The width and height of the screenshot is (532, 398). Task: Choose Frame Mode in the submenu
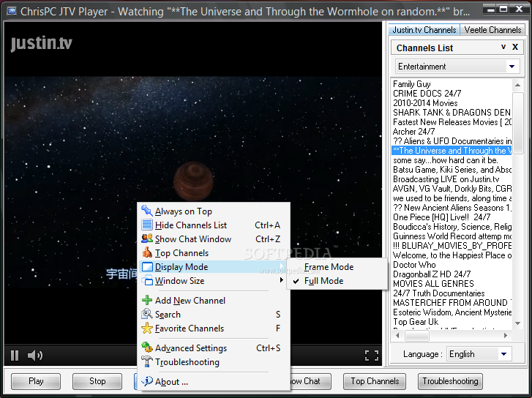point(337,267)
